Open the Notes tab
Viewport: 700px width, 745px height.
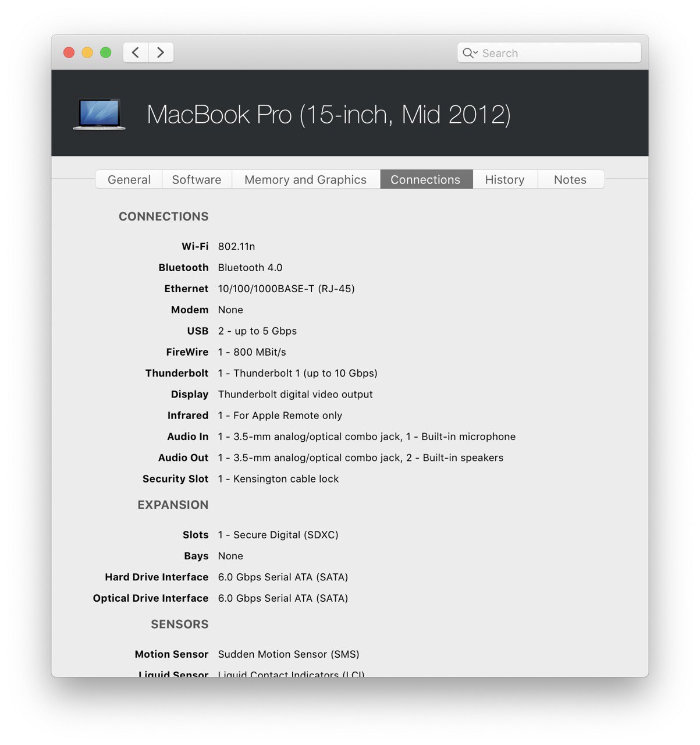tap(570, 180)
